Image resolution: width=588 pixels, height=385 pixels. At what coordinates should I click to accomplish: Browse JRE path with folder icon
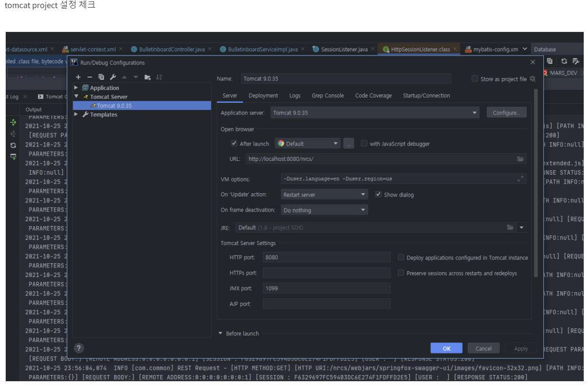click(510, 227)
